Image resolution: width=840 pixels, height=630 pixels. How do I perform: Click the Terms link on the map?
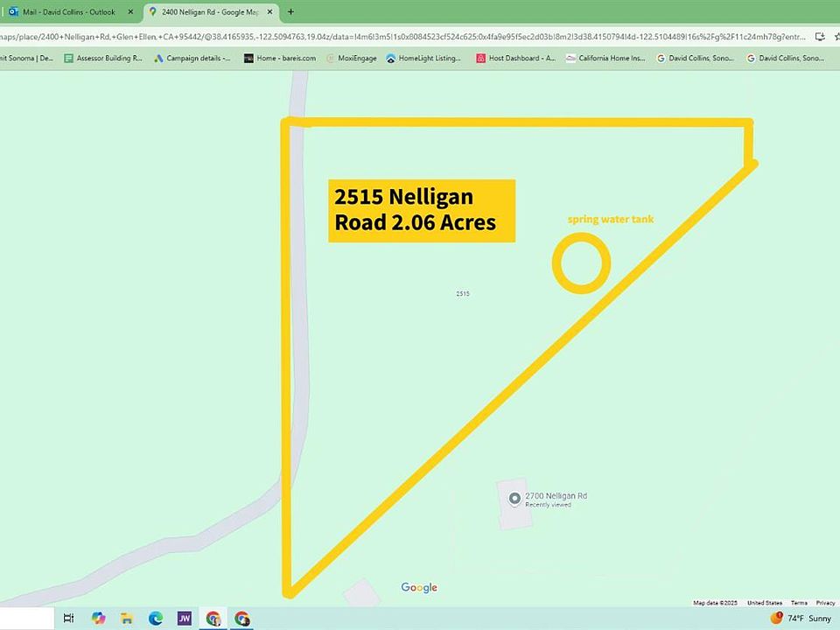799,603
